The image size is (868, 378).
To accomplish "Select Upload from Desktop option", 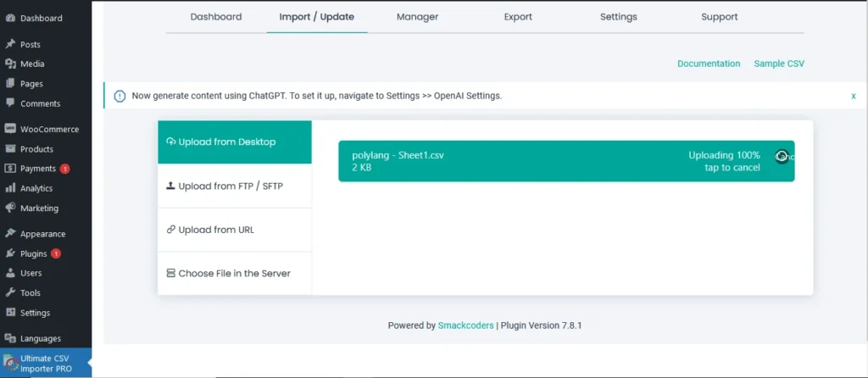I will coord(235,142).
